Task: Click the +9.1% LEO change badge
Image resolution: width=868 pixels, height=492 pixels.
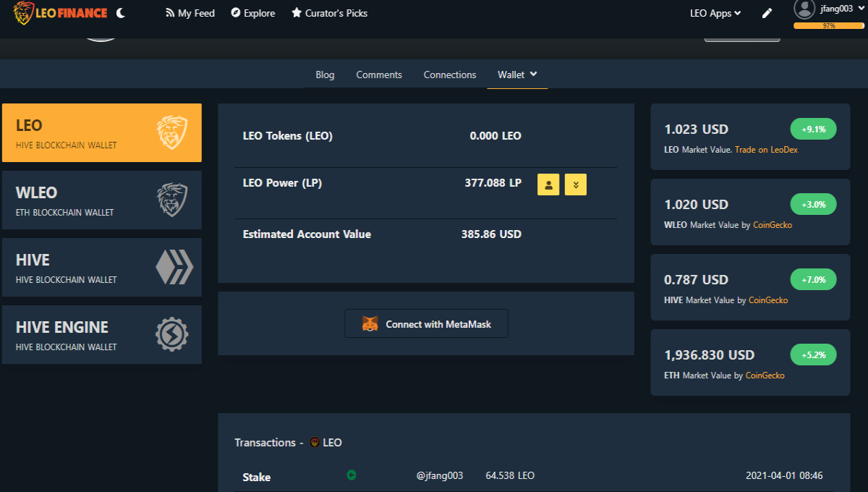Action: pyautogui.click(x=813, y=129)
